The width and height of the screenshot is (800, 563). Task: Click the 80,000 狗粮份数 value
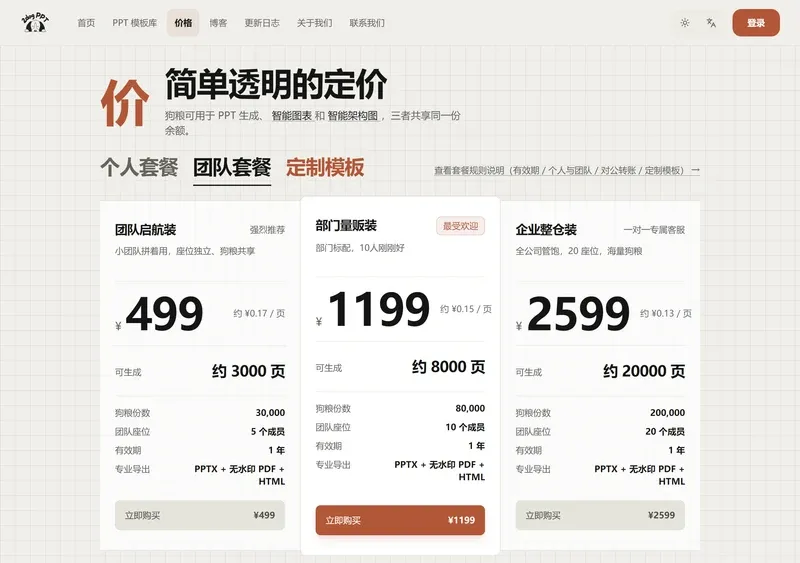[470, 408]
